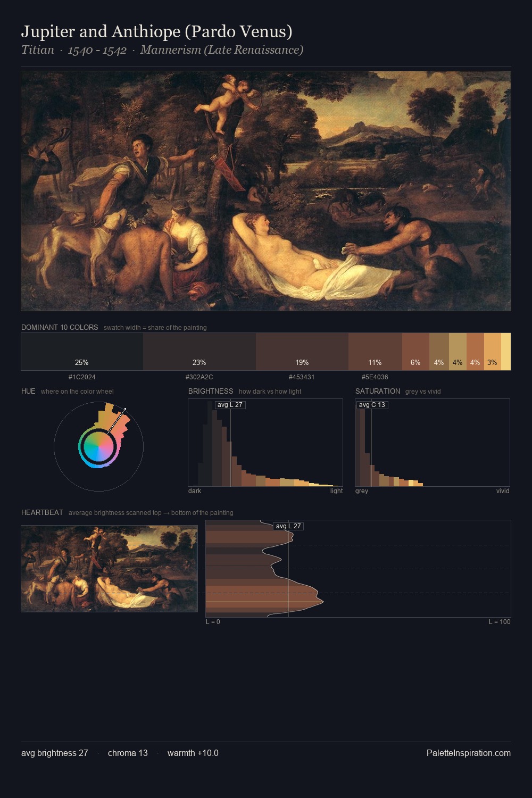532x798 pixels.
Task: Click the hex label #1C2024
Action: pyautogui.click(x=82, y=377)
